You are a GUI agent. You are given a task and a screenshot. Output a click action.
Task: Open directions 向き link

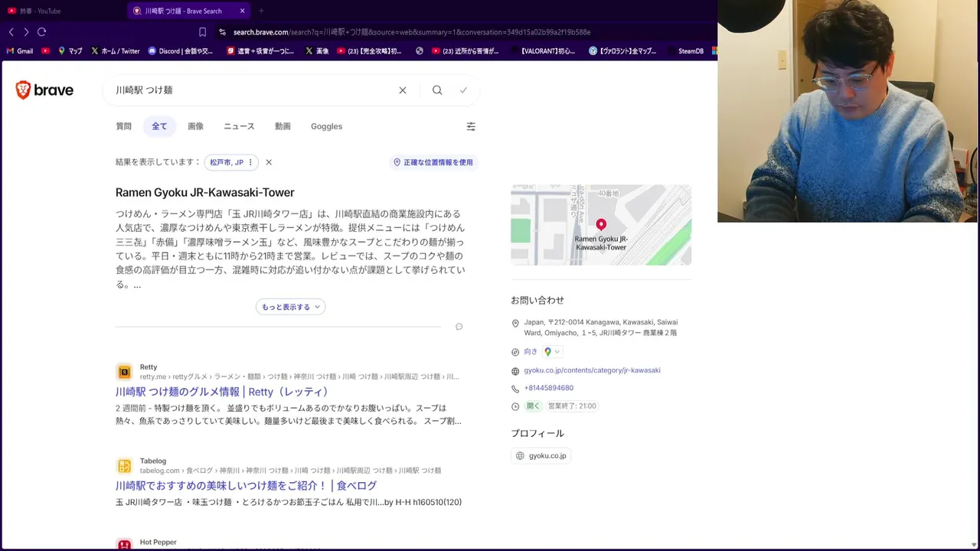[531, 352]
